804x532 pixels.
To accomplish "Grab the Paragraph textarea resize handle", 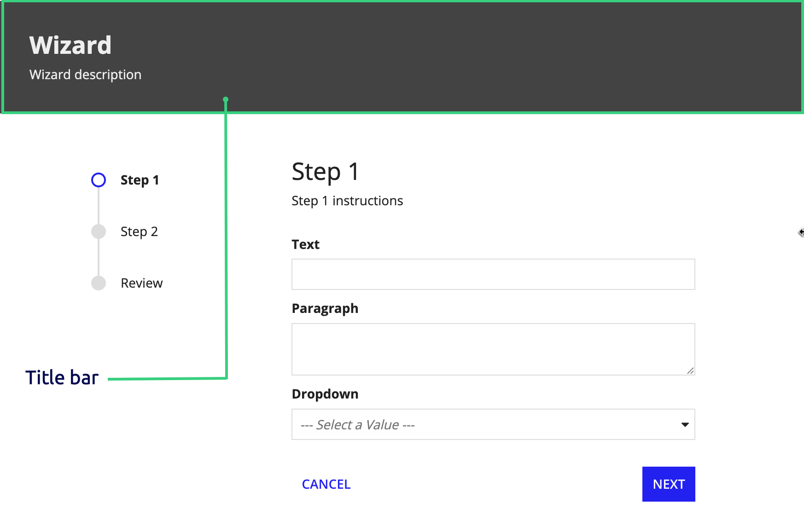I will coord(690,370).
